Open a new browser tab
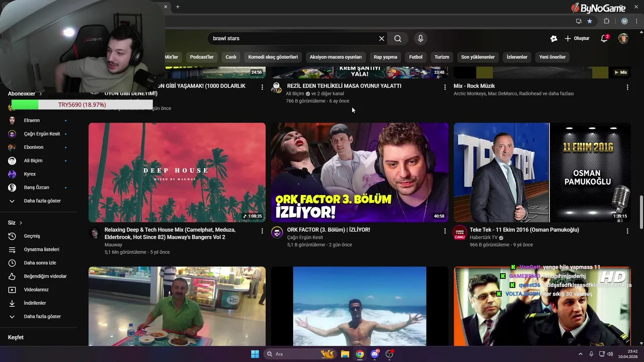Viewport: 644px width, 362px height. 178,7
